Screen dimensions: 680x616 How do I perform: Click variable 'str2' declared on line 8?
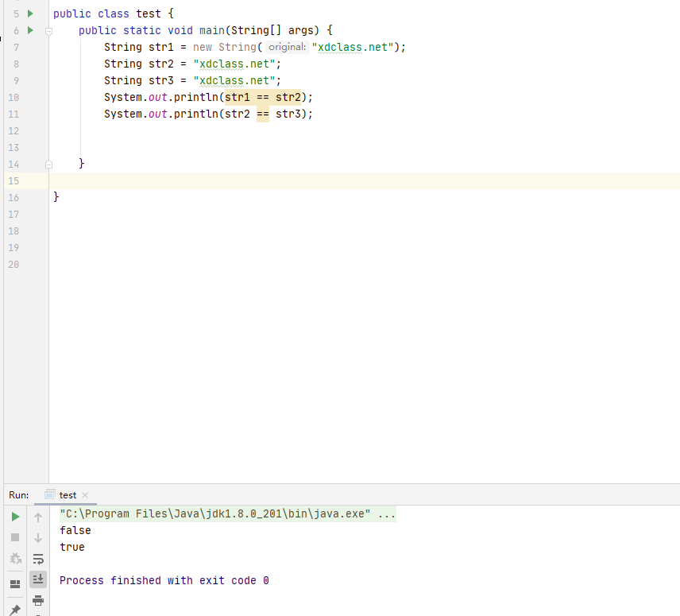tap(161, 64)
